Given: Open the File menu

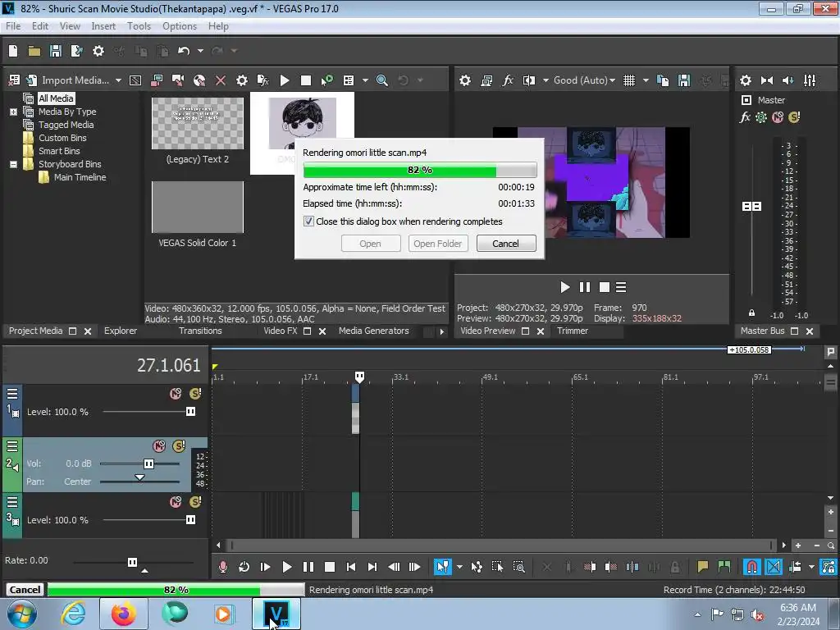Looking at the screenshot, I should 13,26.
